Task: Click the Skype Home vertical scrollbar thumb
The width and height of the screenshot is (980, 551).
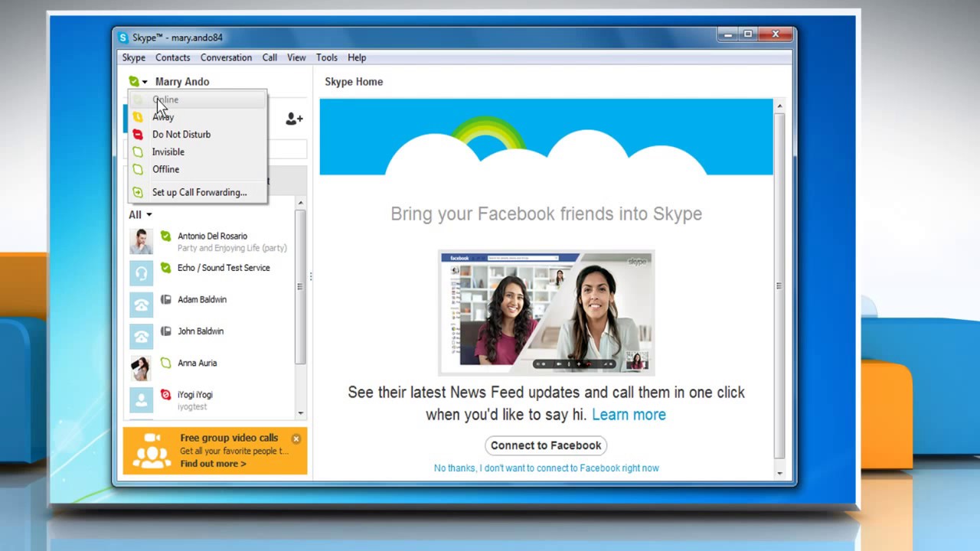Action: 779,285
